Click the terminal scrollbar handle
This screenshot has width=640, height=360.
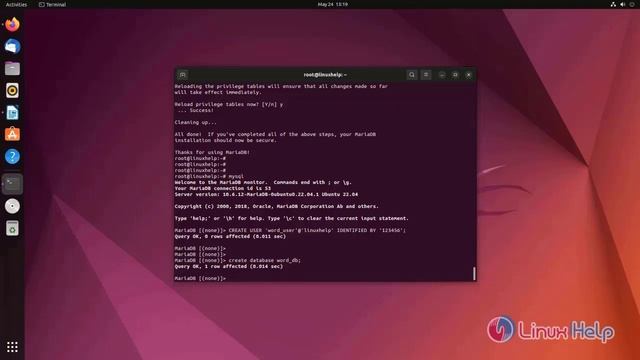click(474, 273)
